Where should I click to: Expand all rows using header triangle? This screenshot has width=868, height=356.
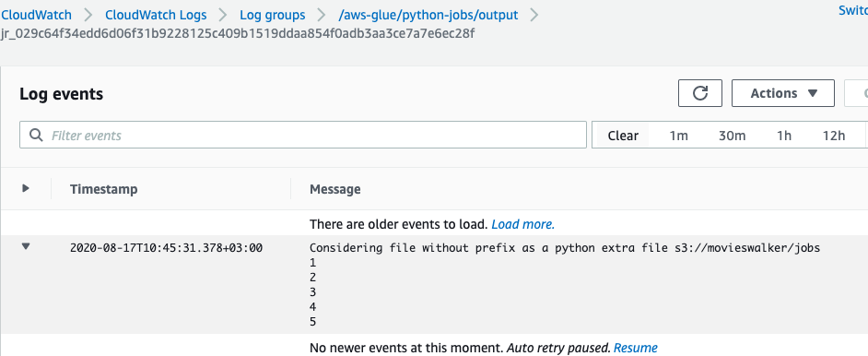click(x=26, y=188)
